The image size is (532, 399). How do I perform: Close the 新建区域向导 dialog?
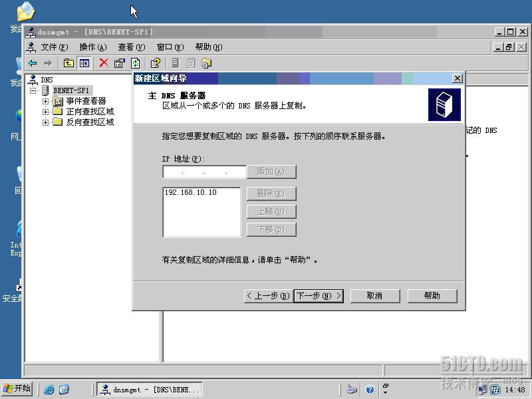pos(458,78)
